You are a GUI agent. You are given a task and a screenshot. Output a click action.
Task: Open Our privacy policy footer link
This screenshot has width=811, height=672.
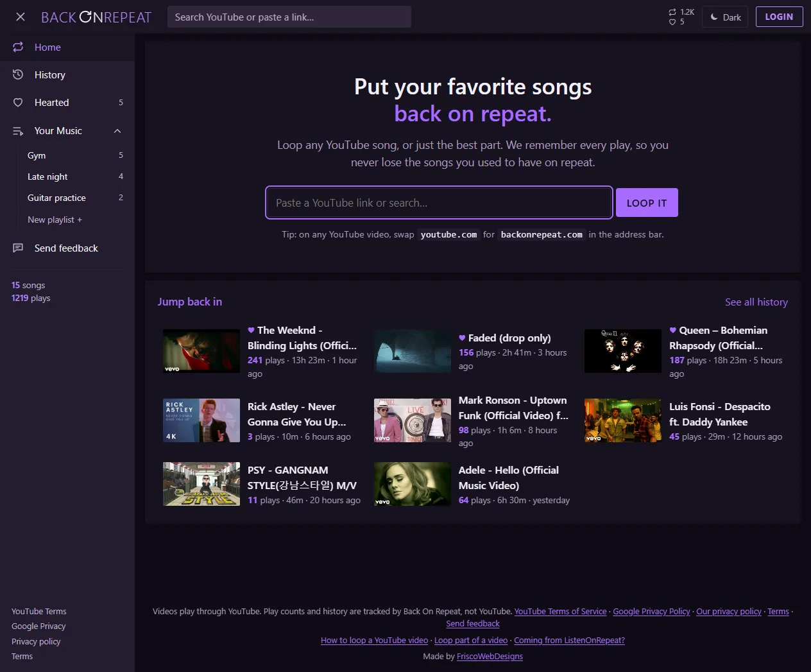tap(729, 611)
